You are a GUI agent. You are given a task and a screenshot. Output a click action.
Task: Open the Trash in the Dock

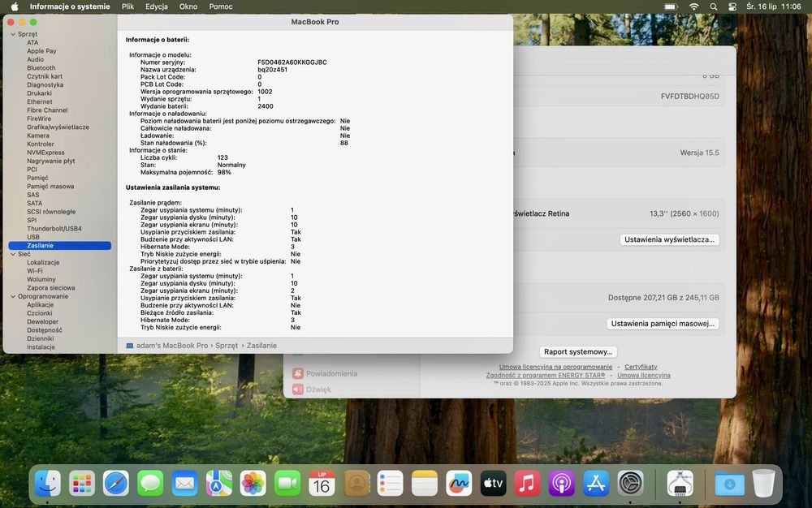tap(763, 484)
